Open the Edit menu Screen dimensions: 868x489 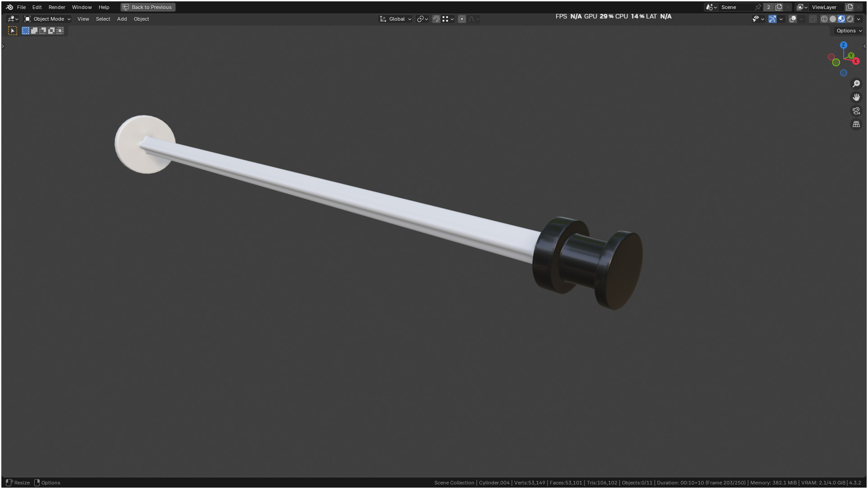[x=37, y=7]
